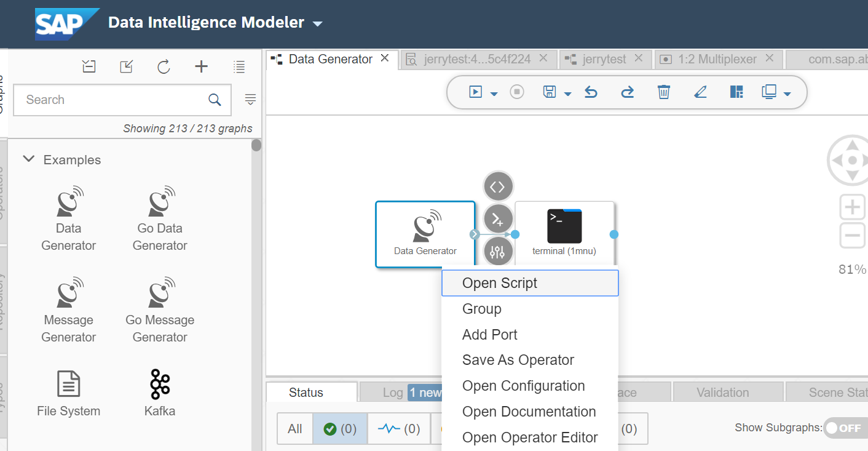Close the jerrytest tab
The height and width of the screenshot is (451, 868).
coord(639,58)
